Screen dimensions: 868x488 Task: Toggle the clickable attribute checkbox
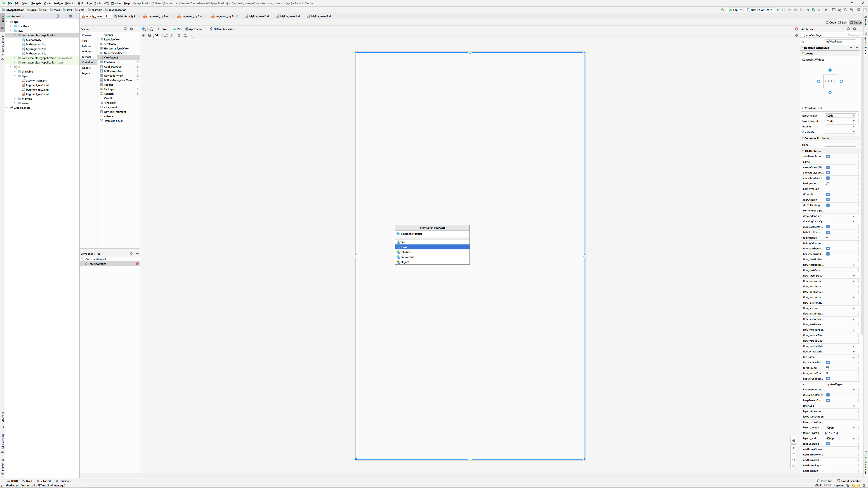point(828,194)
